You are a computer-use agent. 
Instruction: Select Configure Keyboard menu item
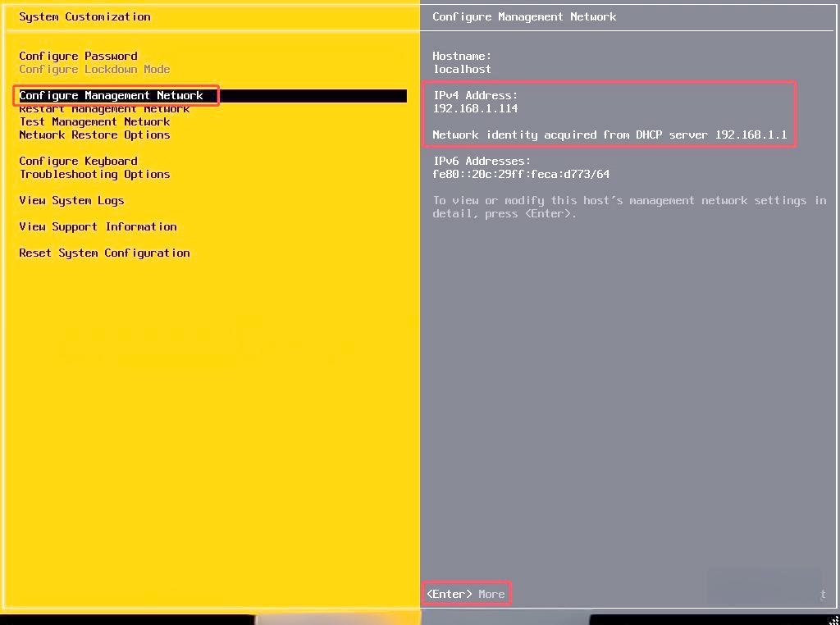pos(78,162)
